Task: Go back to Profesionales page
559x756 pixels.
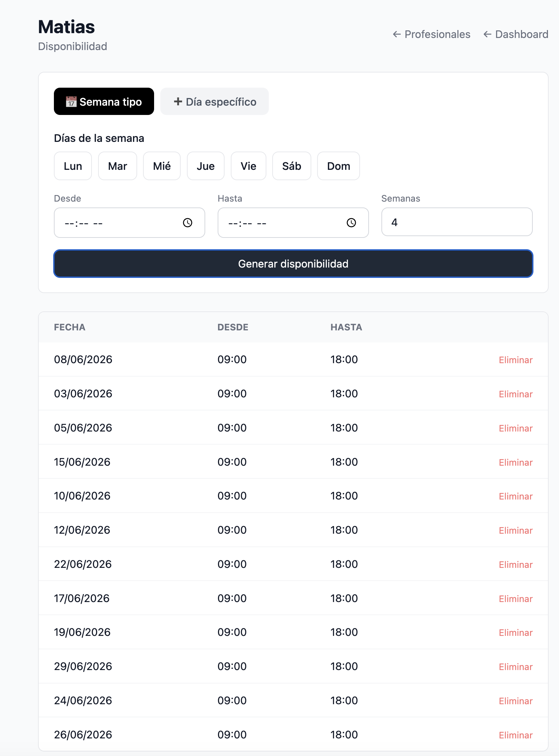Action: pos(432,34)
